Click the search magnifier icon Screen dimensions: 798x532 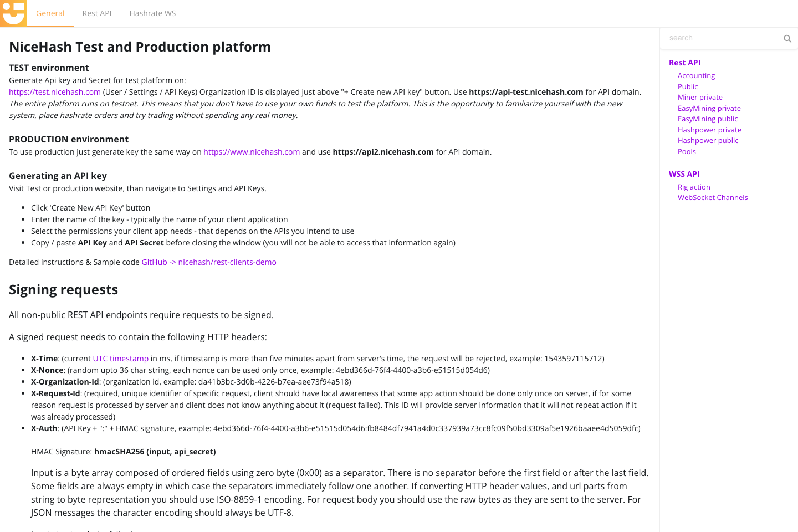point(787,38)
